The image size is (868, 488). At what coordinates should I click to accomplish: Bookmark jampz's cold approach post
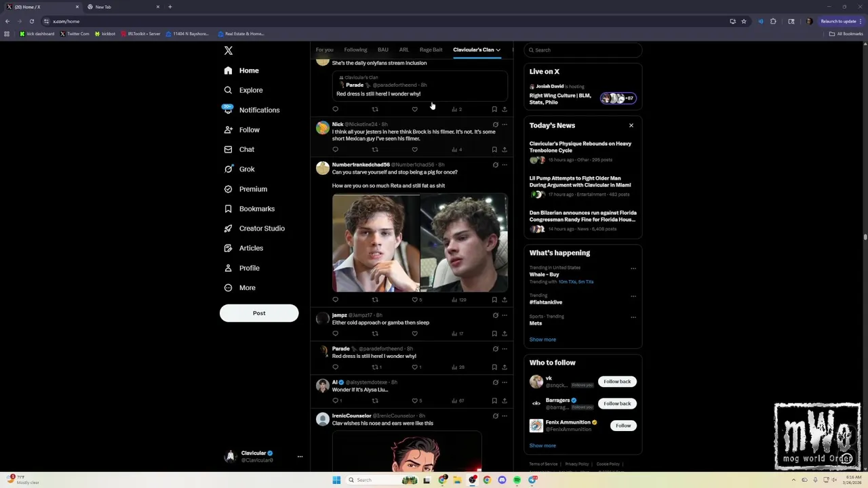tap(494, 333)
